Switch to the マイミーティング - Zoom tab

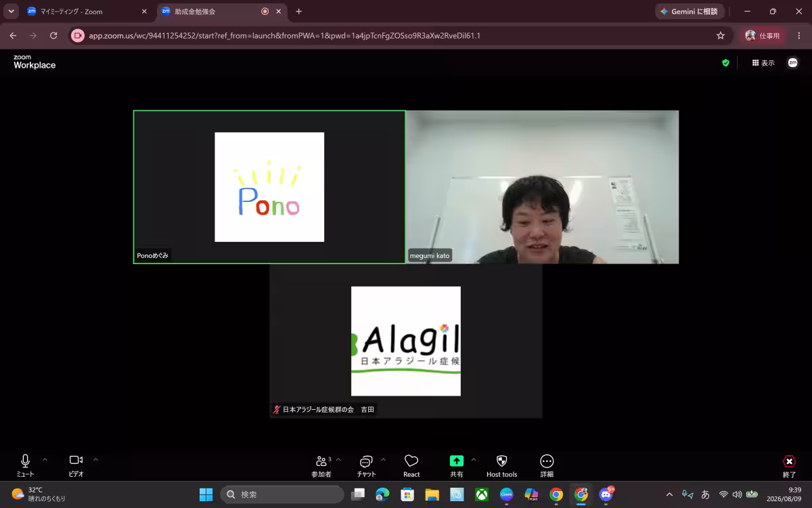click(x=87, y=12)
